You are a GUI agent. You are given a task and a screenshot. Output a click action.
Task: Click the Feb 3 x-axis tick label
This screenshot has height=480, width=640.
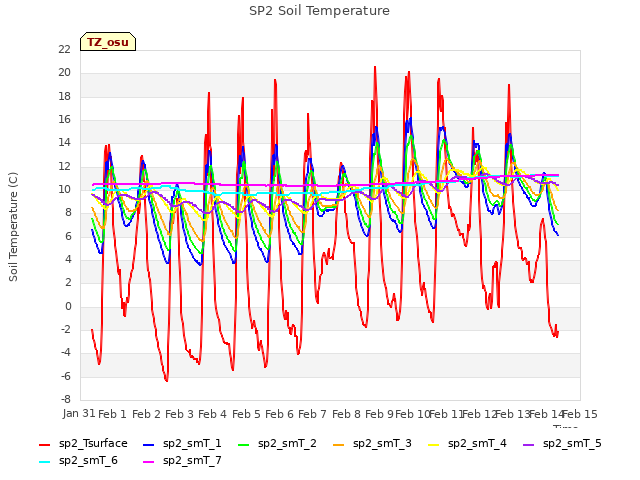pyautogui.click(x=179, y=414)
